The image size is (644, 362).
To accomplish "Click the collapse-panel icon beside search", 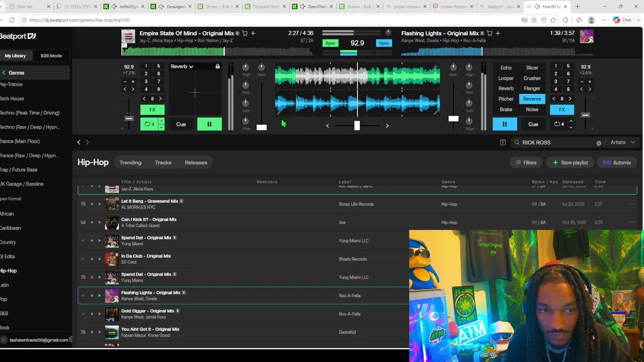I will coord(503,142).
